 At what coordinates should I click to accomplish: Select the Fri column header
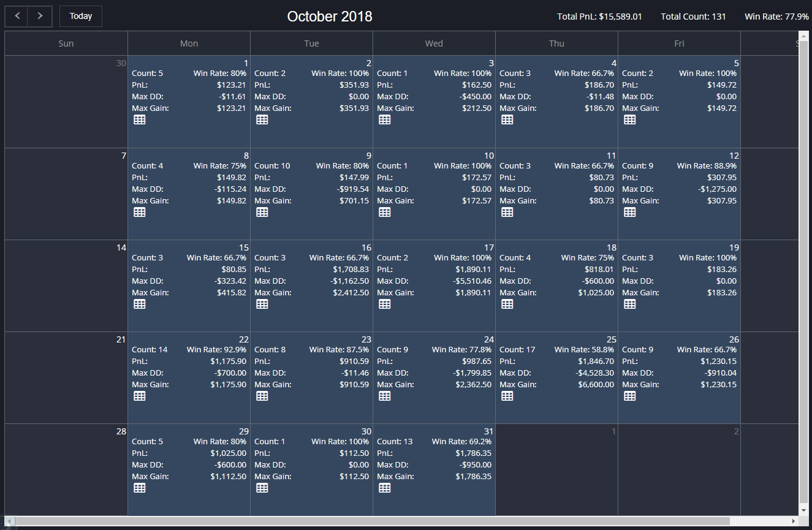(679, 44)
